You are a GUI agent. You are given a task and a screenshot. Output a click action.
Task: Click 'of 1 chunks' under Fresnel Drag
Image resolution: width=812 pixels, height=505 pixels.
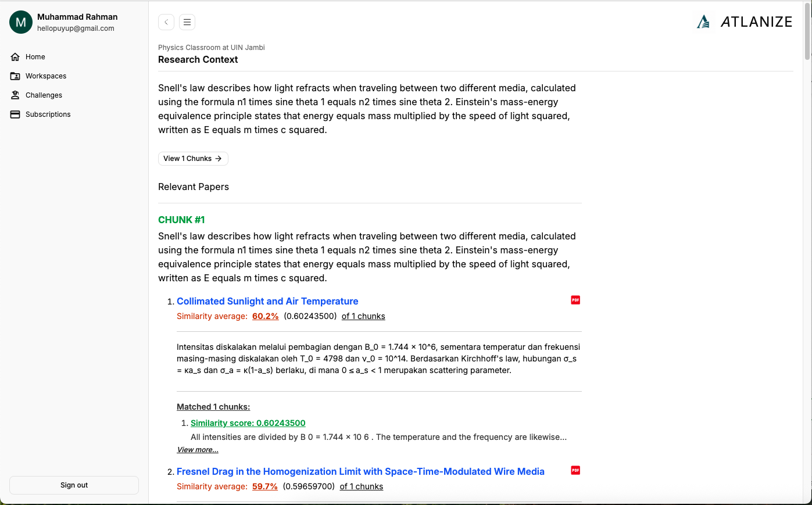click(x=362, y=486)
